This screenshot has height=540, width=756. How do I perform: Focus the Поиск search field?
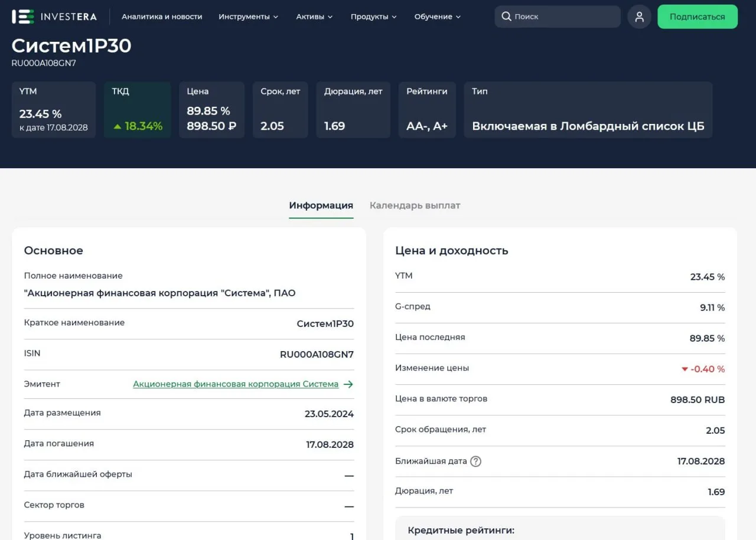tap(558, 17)
